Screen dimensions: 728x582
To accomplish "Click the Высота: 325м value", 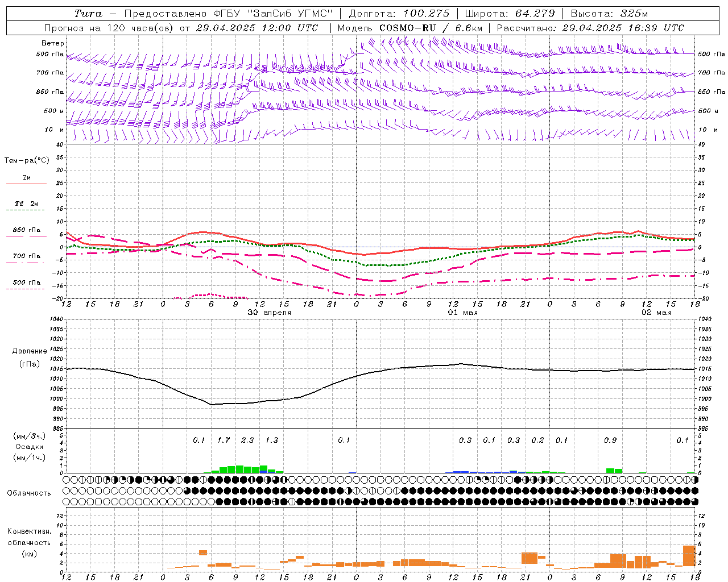I will pos(609,14).
